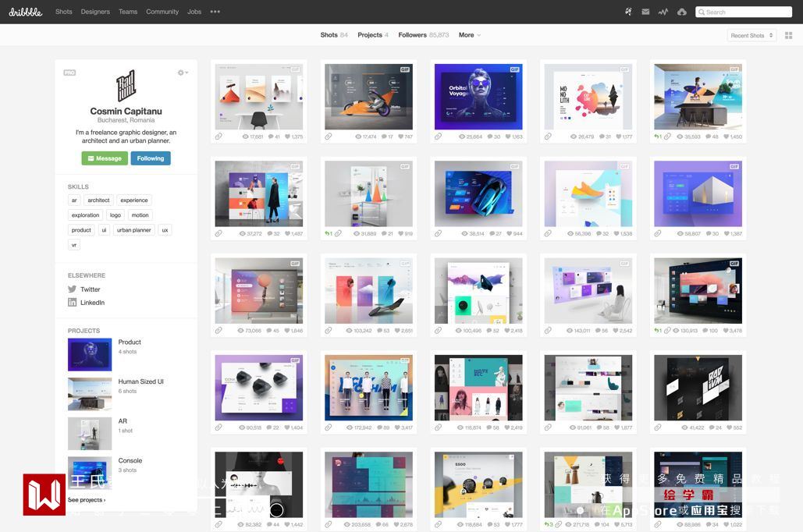Open Community in the top navigation

coord(162,11)
